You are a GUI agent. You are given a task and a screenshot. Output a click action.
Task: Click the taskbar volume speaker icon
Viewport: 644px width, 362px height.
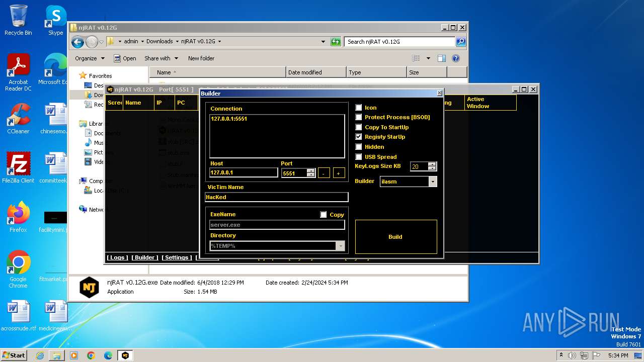[x=572, y=355]
